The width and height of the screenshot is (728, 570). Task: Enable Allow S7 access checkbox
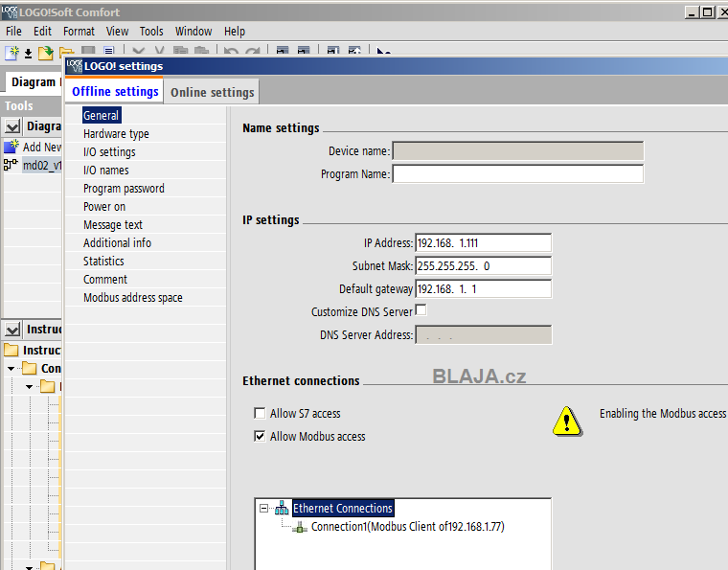(260, 413)
